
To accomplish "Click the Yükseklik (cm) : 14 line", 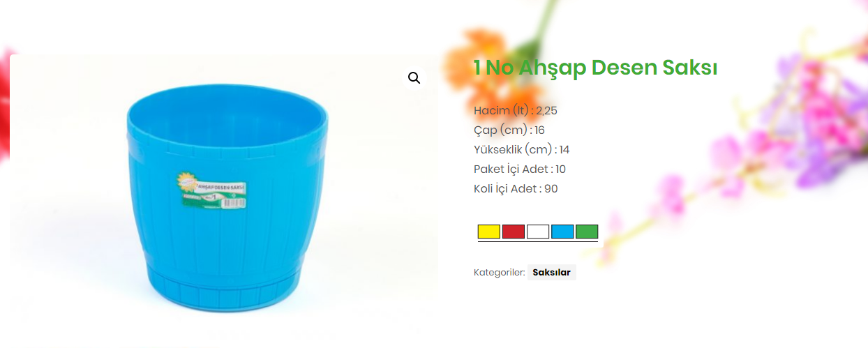I will click(522, 149).
